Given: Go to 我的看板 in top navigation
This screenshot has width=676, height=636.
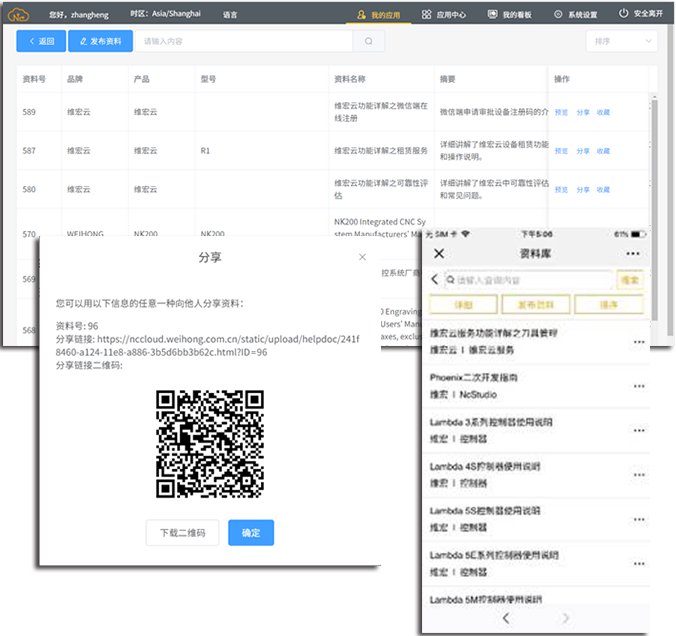Looking at the screenshot, I should click(x=510, y=15).
